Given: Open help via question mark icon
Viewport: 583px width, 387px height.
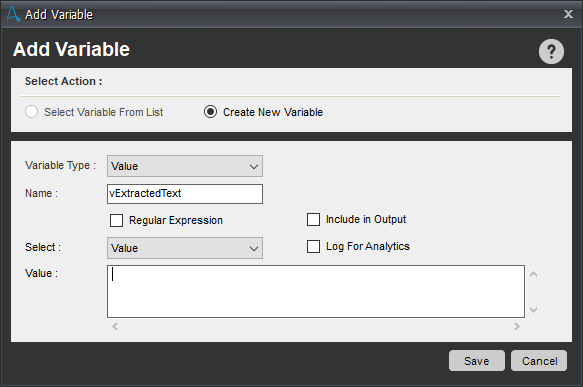Looking at the screenshot, I should click(x=551, y=51).
